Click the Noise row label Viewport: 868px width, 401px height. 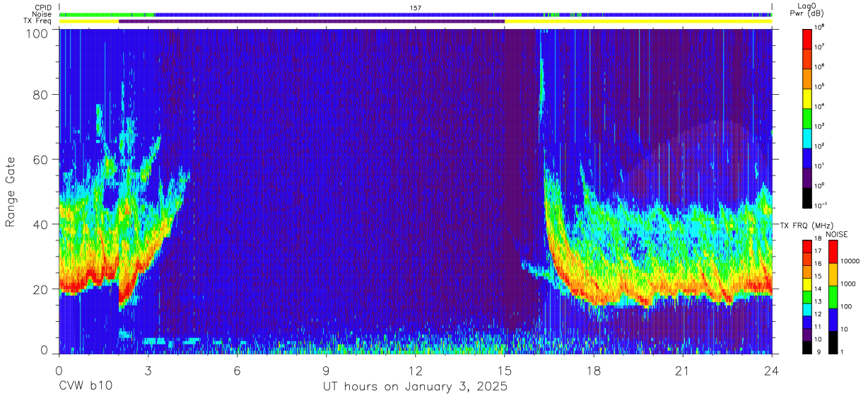click(x=42, y=14)
